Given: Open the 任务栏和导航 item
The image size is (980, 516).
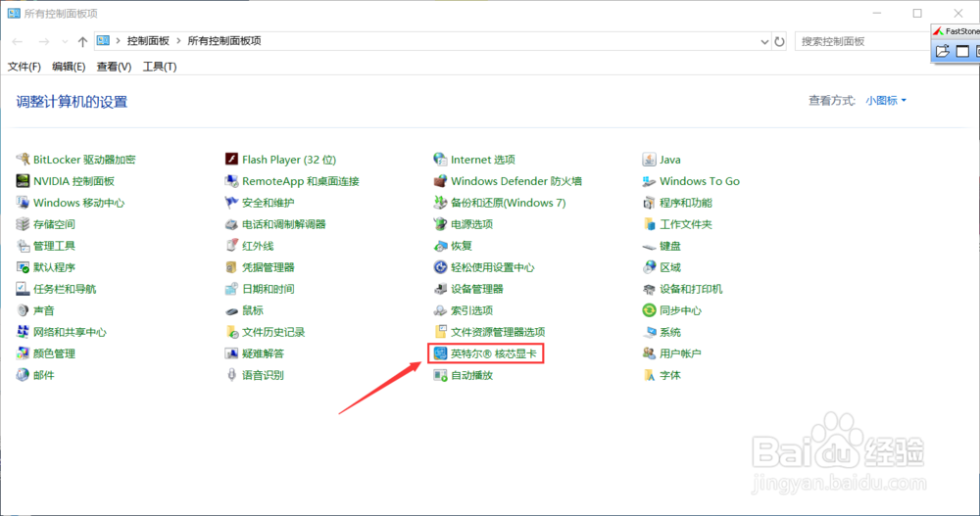Looking at the screenshot, I should coord(56,289).
